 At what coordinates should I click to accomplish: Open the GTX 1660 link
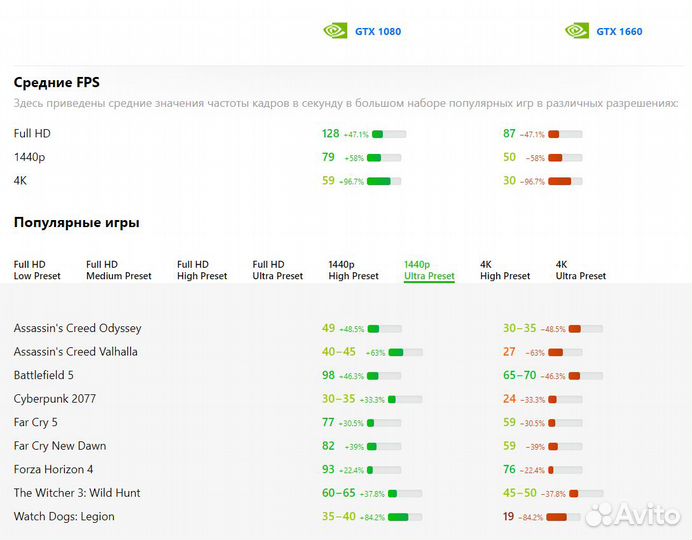619,31
